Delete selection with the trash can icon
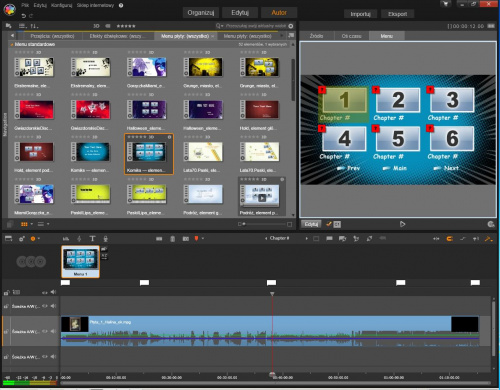The height and width of the screenshot is (390, 500). (172, 238)
